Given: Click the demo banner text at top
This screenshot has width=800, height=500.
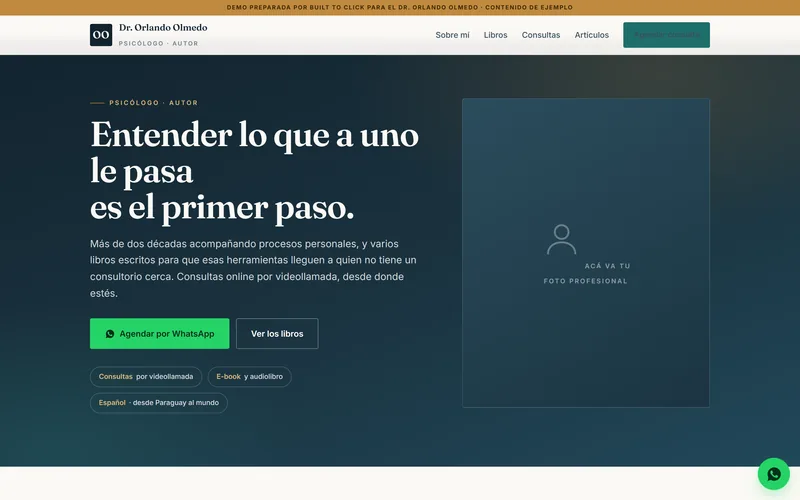Looking at the screenshot, I should point(399,7).
